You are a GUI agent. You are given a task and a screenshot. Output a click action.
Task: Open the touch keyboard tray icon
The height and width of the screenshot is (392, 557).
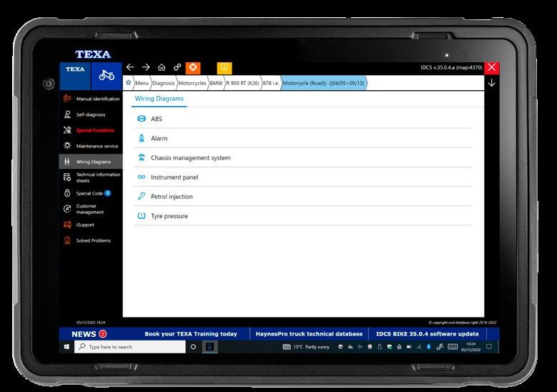pos(452,346)
